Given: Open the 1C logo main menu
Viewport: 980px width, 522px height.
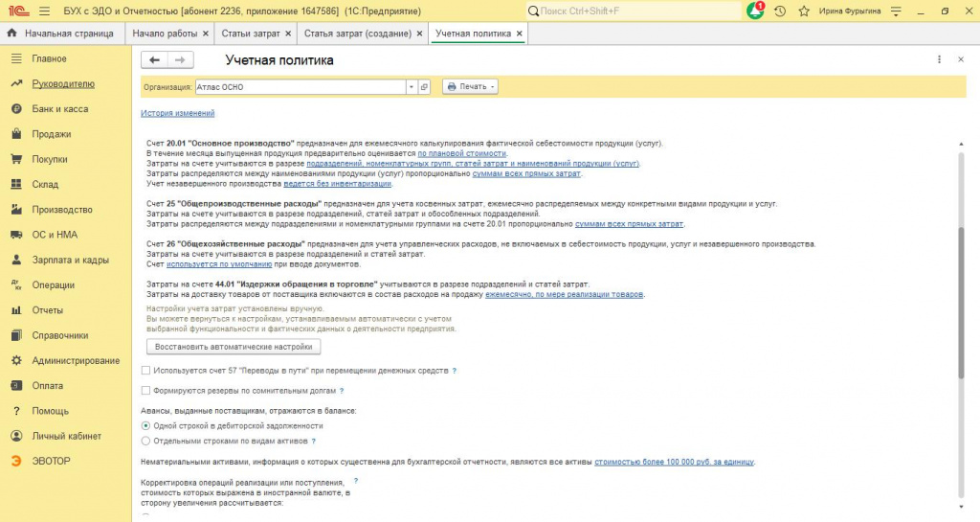Looking at the screenshot, I should pos(19,11).
